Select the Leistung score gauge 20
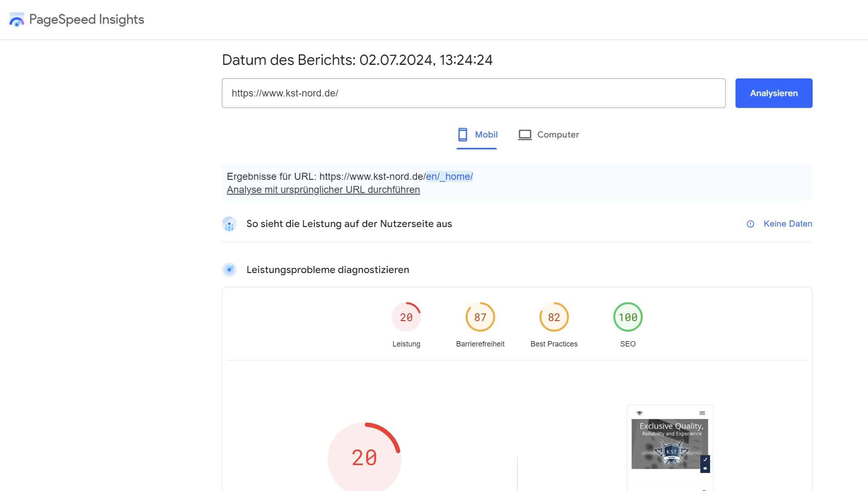Image resolution: width=868 pixels, height=491 pixels. (x=406, y=317)
